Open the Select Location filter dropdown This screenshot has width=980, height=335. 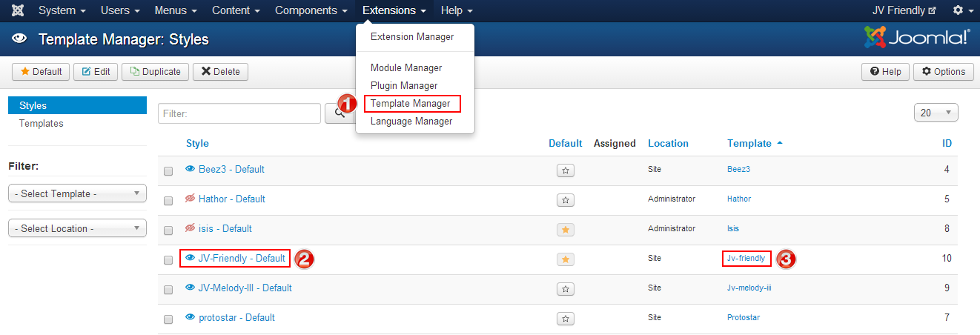(77, 228)
